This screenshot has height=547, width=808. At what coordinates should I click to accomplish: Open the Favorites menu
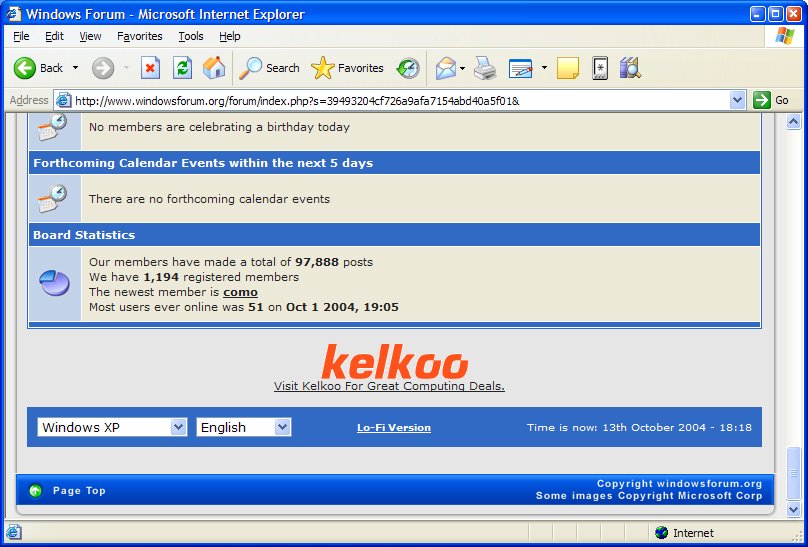point(140,36)
